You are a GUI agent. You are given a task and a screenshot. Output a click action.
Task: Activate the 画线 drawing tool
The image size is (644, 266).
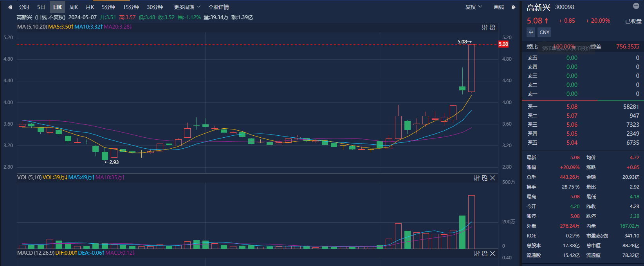pos(499,7)
